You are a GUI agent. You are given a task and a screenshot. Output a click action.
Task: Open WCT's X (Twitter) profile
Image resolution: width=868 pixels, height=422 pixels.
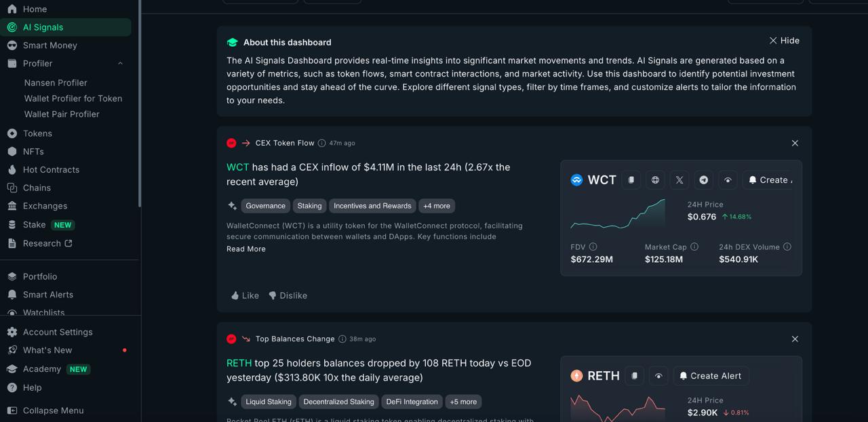(679, 180)
